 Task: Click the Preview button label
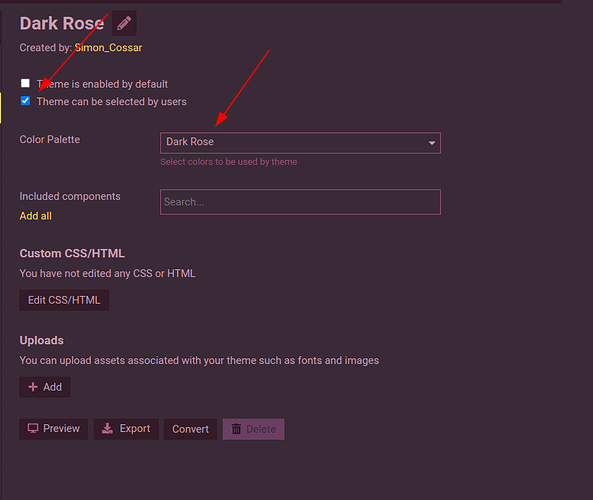click(x=61, y=429)
